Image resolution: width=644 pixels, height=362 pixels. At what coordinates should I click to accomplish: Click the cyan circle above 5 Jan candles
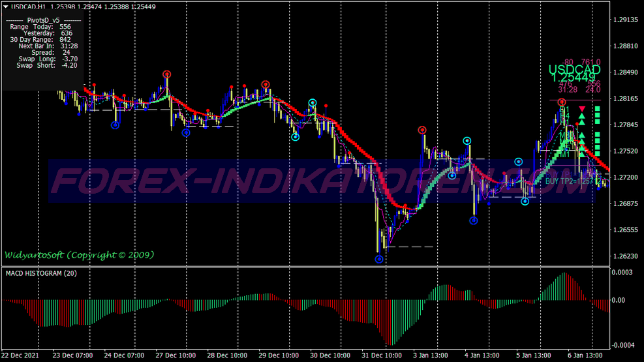click(x=518, y=162)
